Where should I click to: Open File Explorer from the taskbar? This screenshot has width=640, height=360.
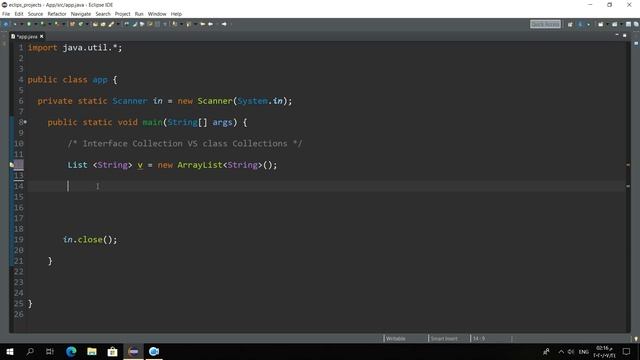point(92,351)
